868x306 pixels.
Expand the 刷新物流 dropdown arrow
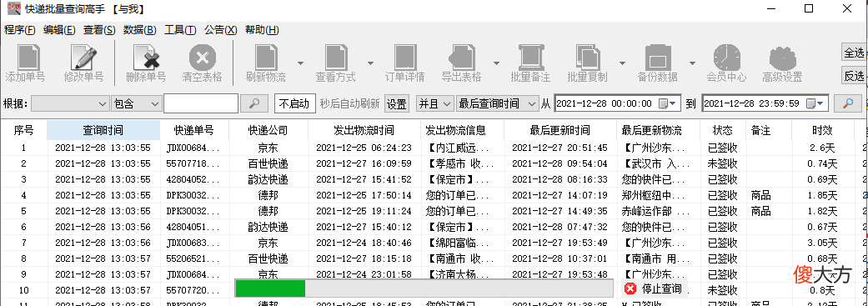point(300,63)
